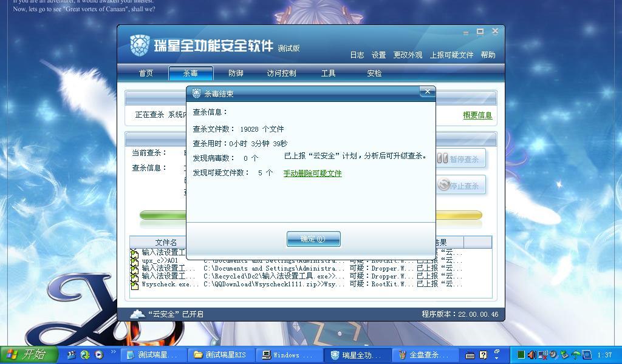Click the file icon of upx_c>>A01 row
Viewport: 622px width, 364px height.
[x=134, y=261]
